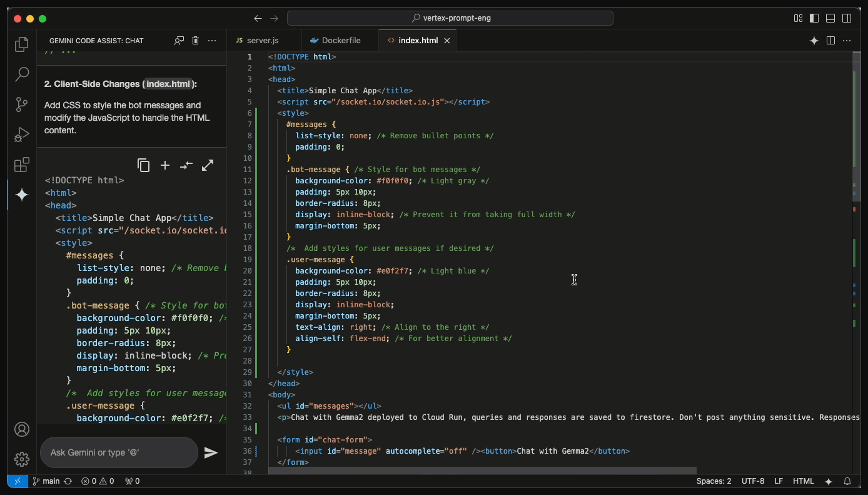This screenshot has width=868, height=495.
Task: Open the remote window indicator in status bar
Action: click(x=18, y=481)
